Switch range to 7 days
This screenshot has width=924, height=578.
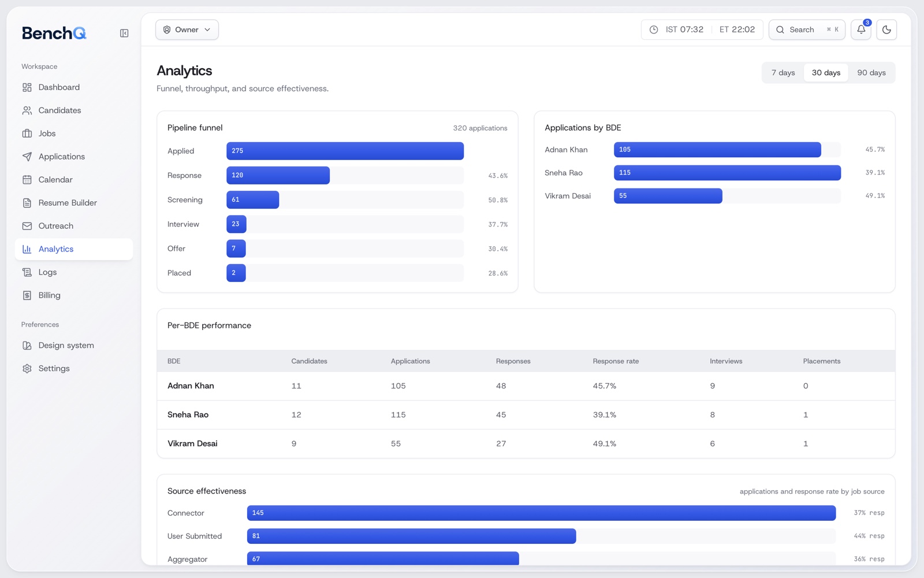coord(783,73)
